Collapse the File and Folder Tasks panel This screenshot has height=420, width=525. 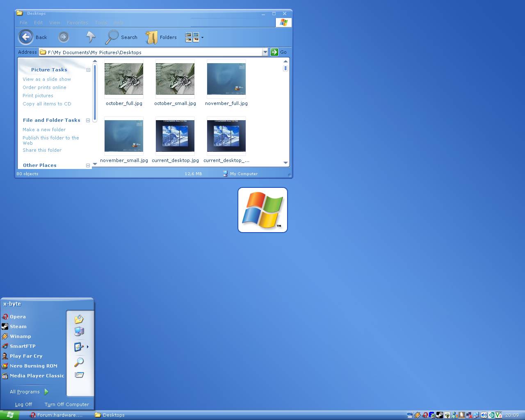(88, 120)
